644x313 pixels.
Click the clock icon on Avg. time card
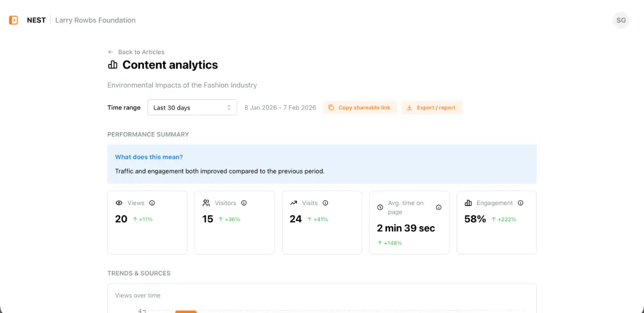[380, 207]
